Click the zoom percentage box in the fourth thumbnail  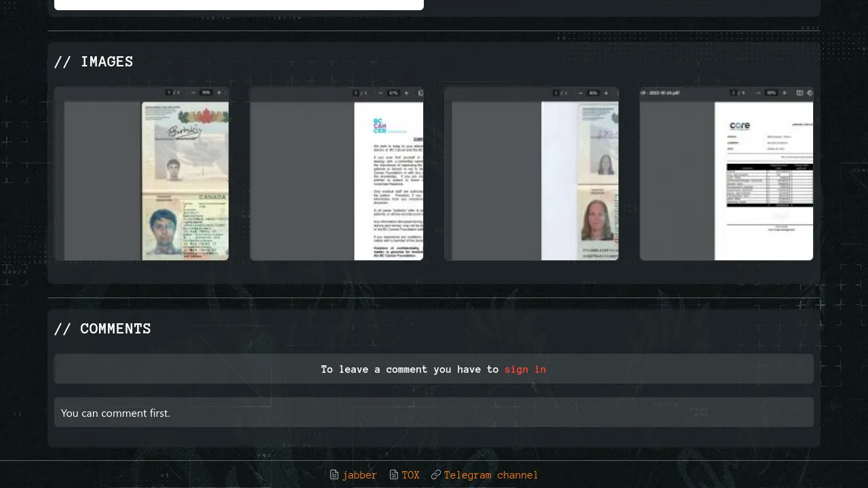click(771, 93)
